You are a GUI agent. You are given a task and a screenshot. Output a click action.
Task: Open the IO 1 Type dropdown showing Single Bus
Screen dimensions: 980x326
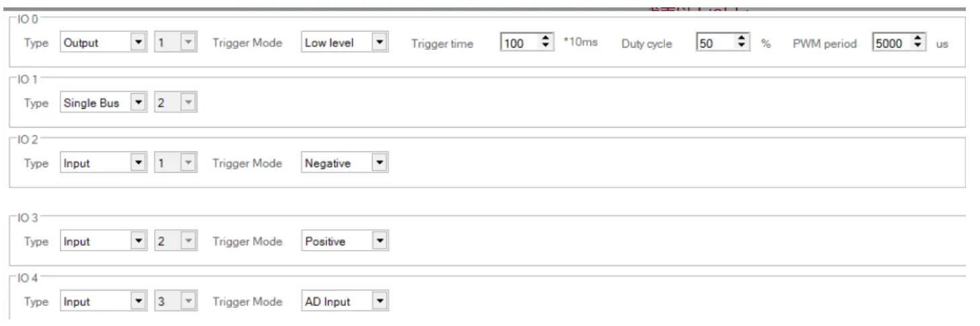click(104, 103)
